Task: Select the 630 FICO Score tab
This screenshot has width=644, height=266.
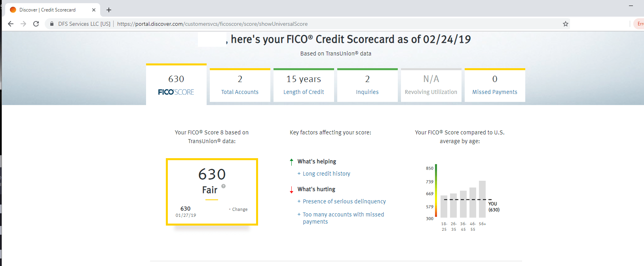Action: (x=176, y=84)
